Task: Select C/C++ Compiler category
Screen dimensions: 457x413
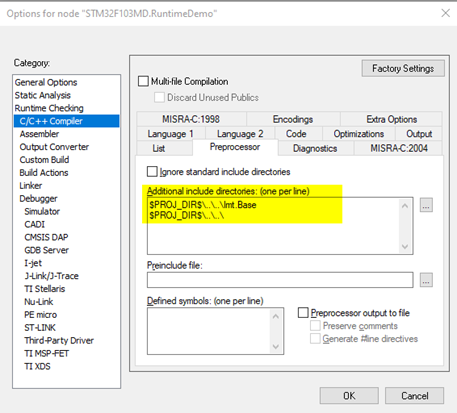Action: coord(66,121)
